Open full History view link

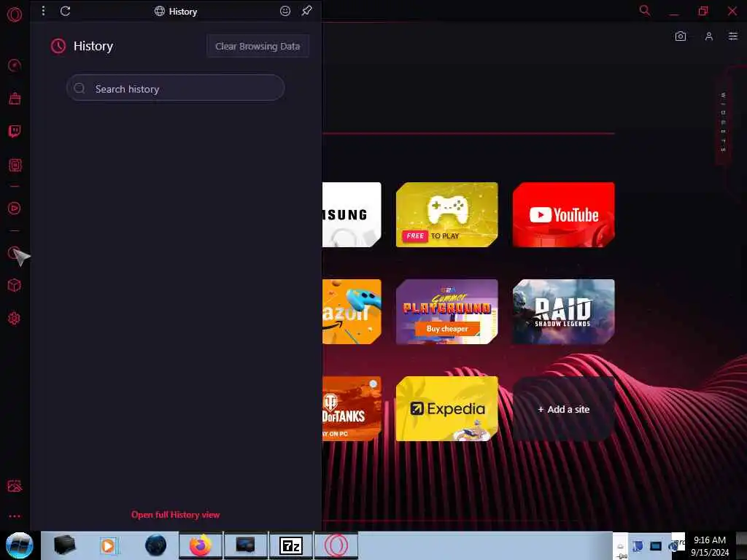[175, 515]
